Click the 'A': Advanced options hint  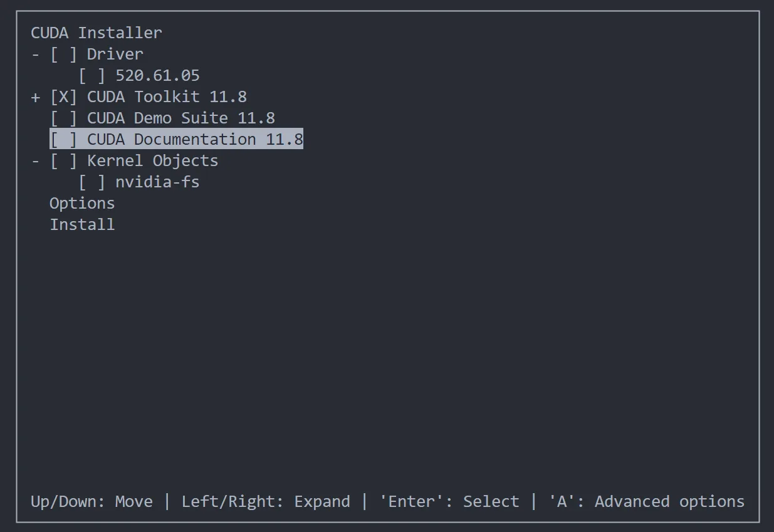(x=646, y=502)
